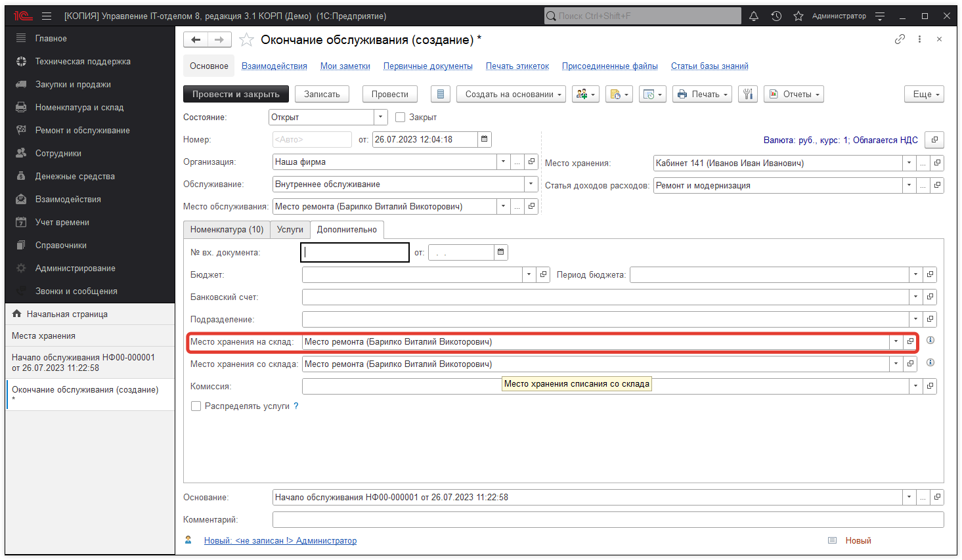Switch to the Номенклатура (10) tab
The height and width of the screenshot is (560, 962).
(227, 230)
